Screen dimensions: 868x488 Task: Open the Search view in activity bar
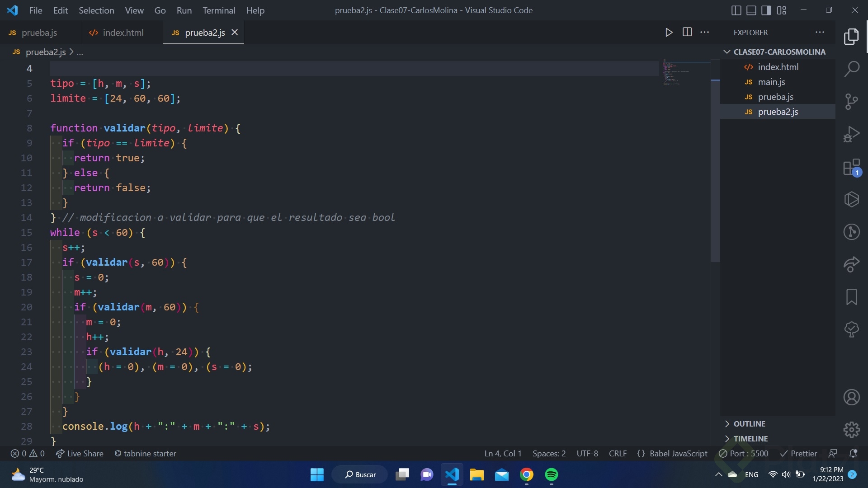851,69
